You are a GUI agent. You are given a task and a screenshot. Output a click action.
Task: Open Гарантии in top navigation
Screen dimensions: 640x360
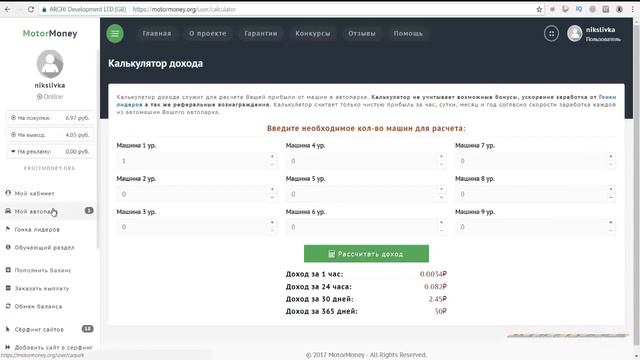point(261,33)
